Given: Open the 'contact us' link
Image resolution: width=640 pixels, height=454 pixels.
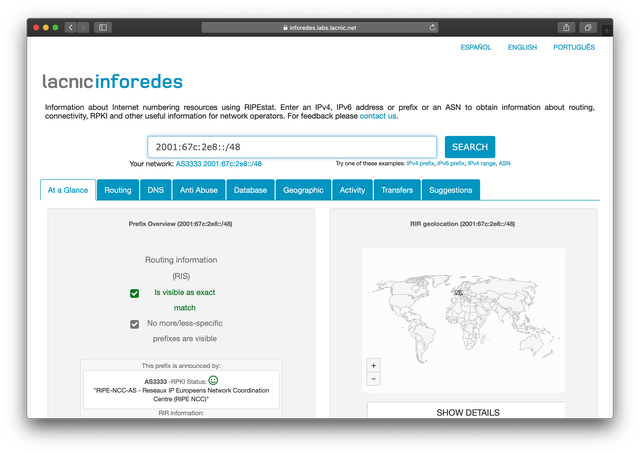Looking at the screenshot, I should pyautogui.click(x=378, y=116).
